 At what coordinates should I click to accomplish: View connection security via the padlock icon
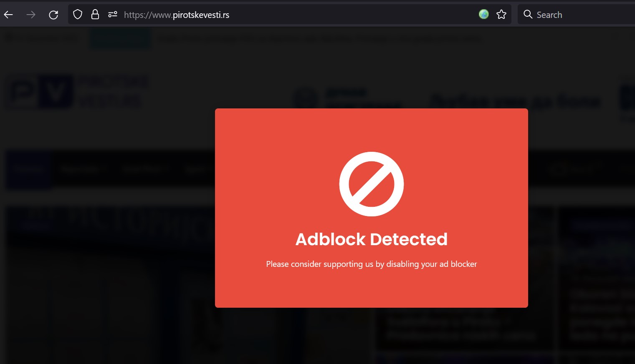[x=95, y=14]
